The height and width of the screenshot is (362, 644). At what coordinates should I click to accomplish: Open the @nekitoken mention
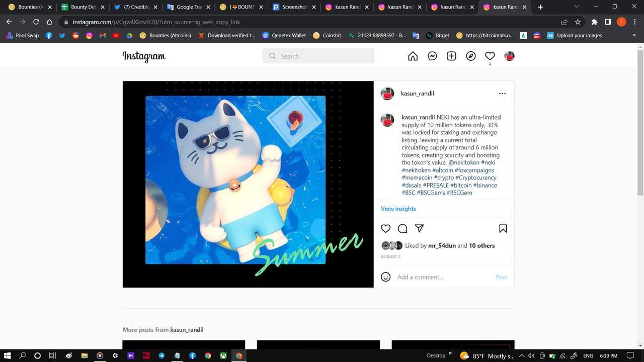click(x=464, y=162)
